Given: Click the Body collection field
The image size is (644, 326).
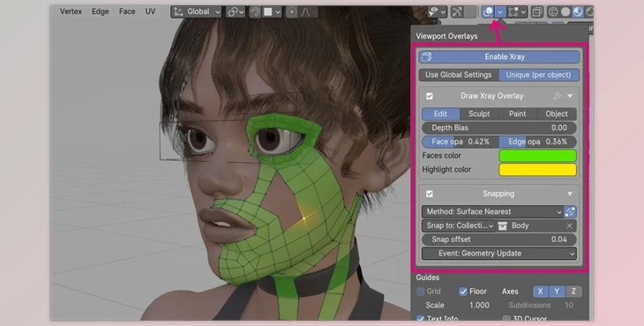Looking at the screenshot, I should click(528, 226).
